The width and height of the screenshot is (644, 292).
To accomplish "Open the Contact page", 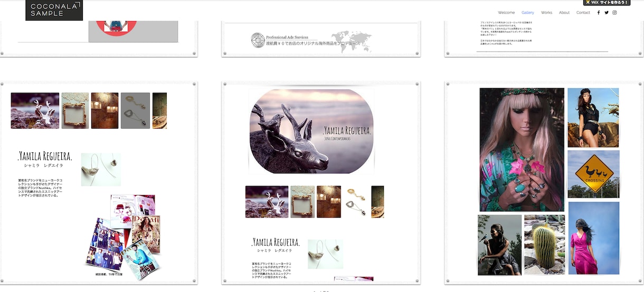I will tap(583, 13).
